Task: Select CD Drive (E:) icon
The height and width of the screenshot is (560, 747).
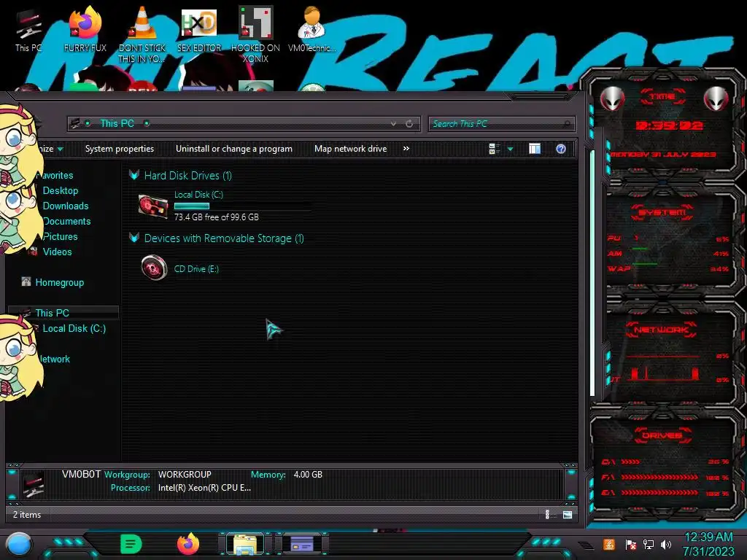Action: tap(154, 267)
